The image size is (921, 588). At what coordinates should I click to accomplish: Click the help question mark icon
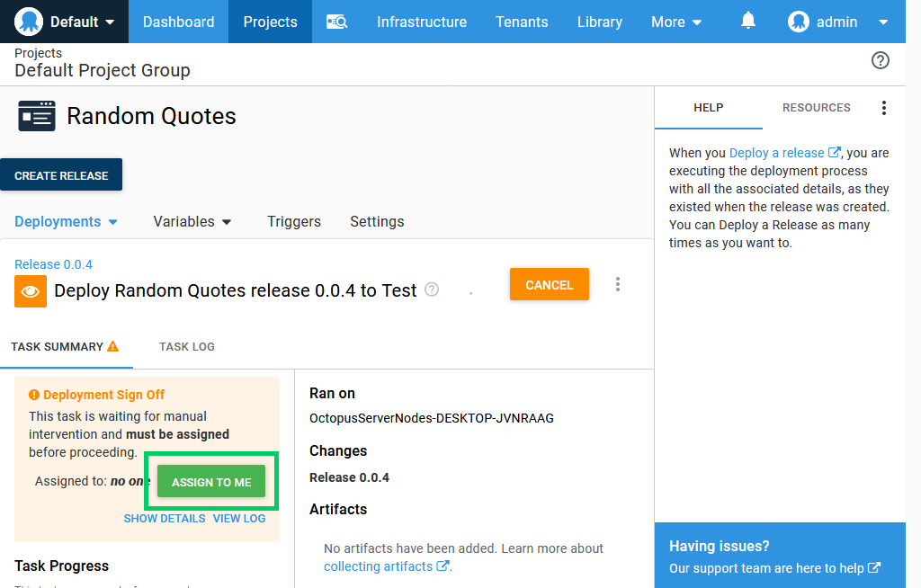pos(880,60)
